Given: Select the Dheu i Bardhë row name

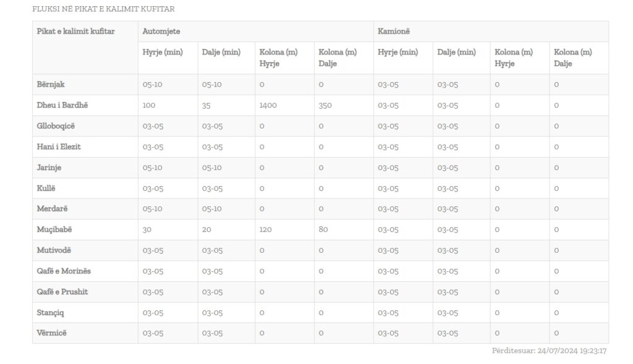Looking at the screenshot, I should click(62, 105).
